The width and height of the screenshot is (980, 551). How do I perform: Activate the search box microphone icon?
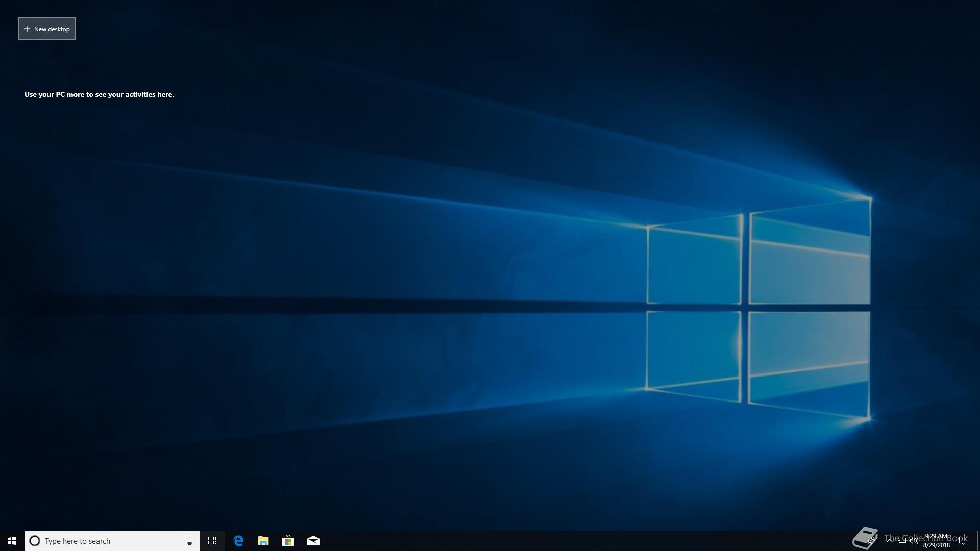coord(189,541)
